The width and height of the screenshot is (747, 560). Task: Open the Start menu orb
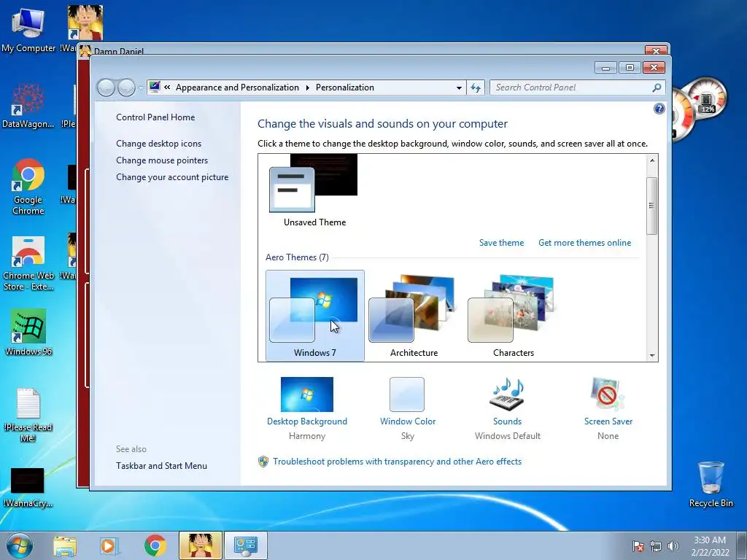pos(20,545)
